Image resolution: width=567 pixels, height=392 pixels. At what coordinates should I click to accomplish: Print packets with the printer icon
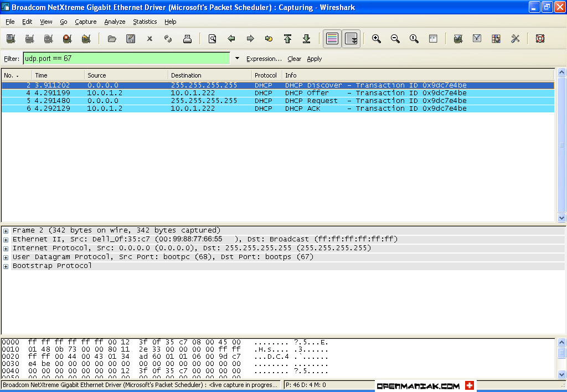point(187,39)
